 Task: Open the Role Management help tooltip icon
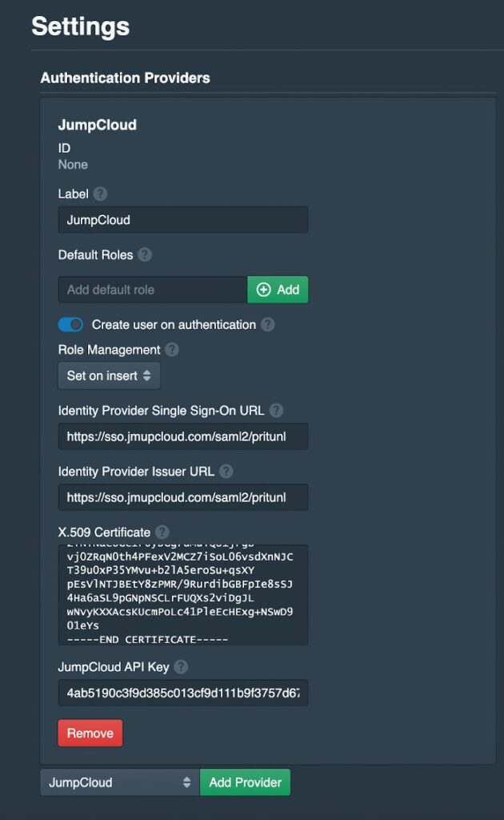click(x=172, y=349)
